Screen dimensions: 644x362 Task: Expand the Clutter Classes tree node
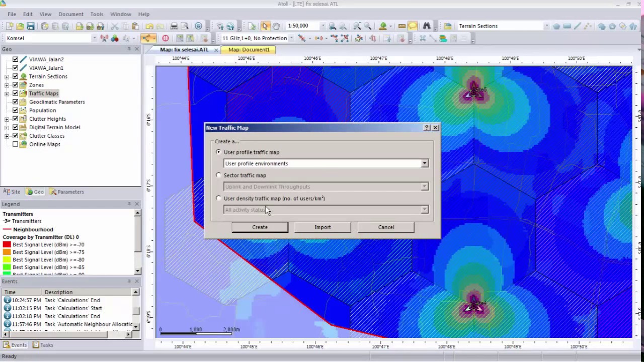(7, 136)
